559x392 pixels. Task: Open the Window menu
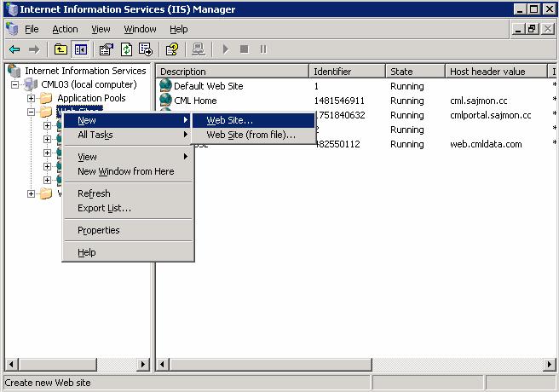pos(140,29)
